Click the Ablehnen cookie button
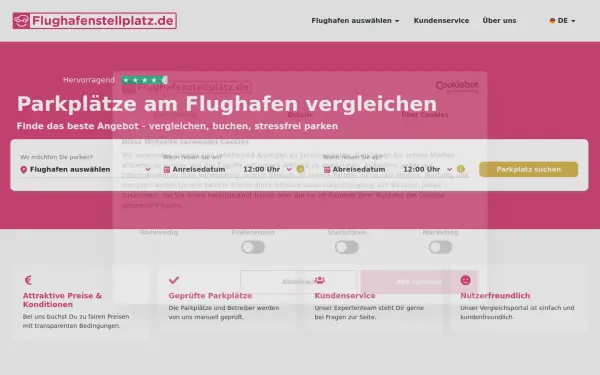 pyautogui.click(x=299, y=282)
